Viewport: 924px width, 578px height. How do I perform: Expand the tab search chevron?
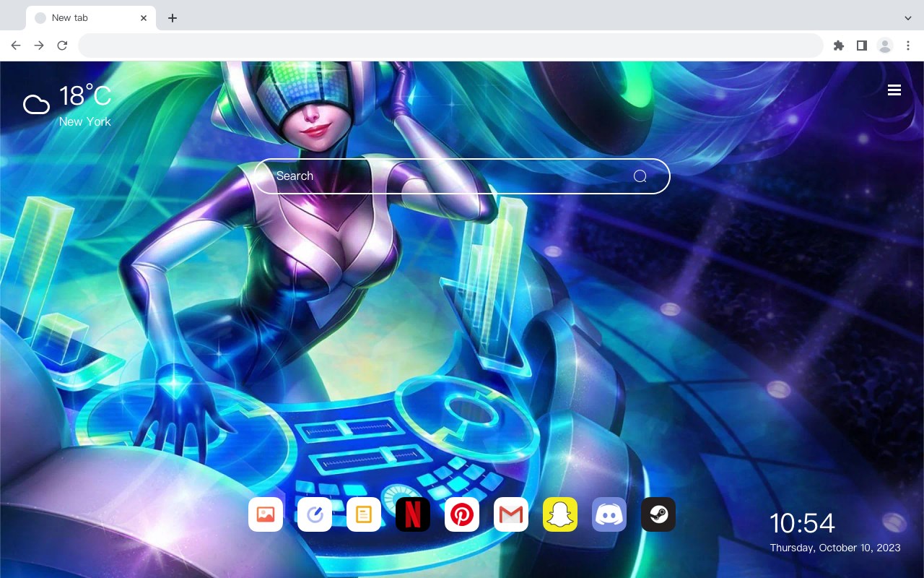pyautogui.click(x=908, y=18)
